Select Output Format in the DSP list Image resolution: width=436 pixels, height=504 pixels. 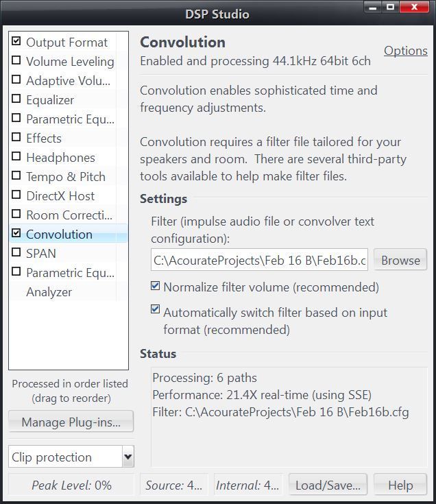pos(66,43)
